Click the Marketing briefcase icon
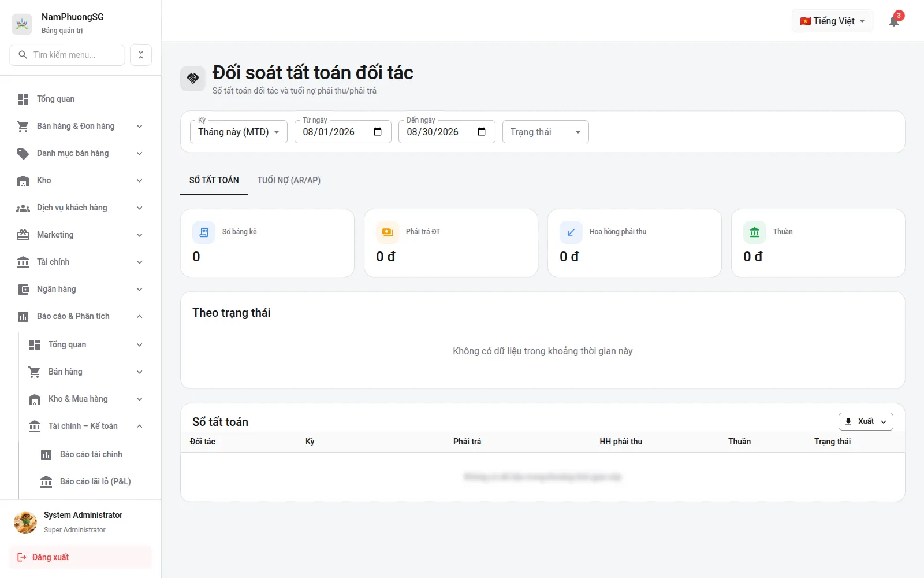This screenshot has height=578, width=924. point(23,235)
